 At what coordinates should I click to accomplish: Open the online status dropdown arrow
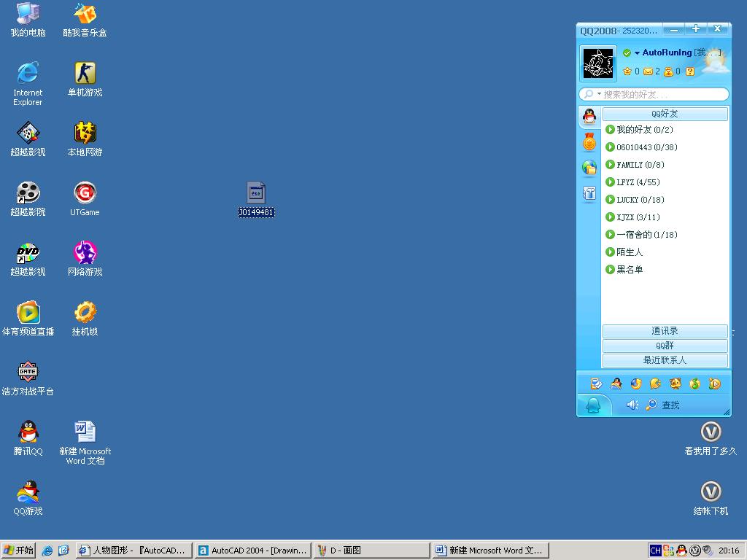637,53
